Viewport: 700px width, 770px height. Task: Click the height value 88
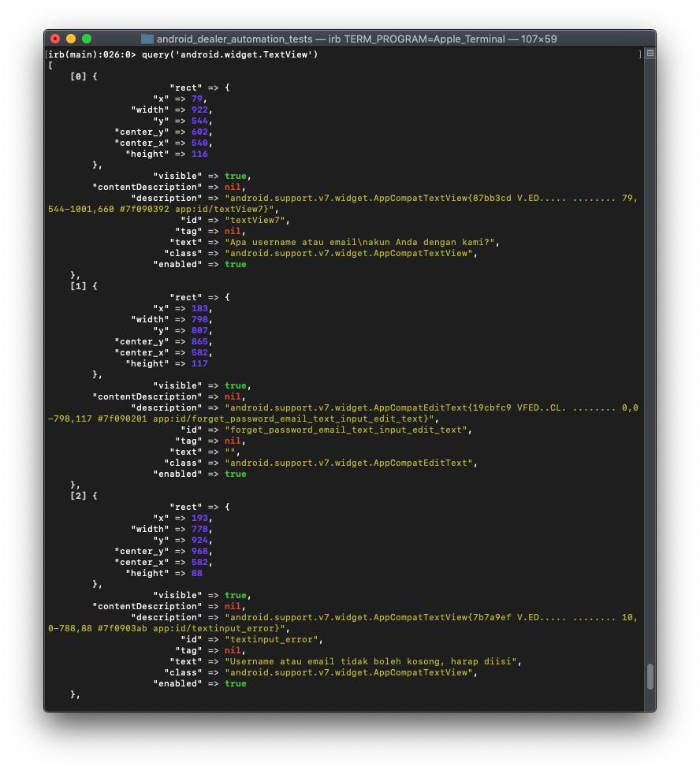coord(197,573)
